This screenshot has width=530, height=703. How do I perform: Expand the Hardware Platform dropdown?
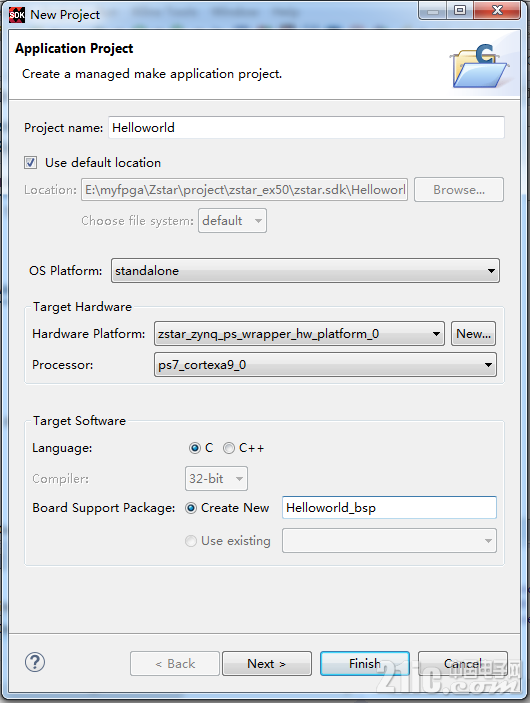click(x=299, y=334)
